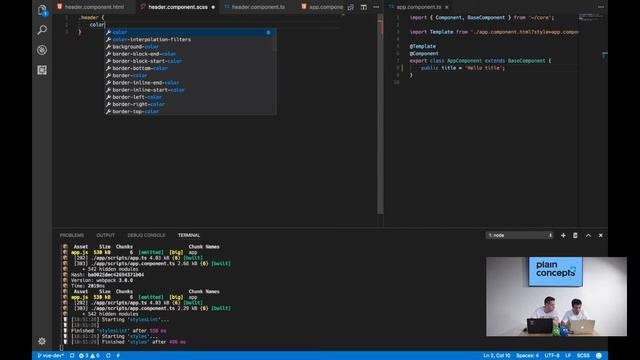Open More Actions menu of left editor group
This screenshot has width=640, height=360.
pyautogui.click(x=376, y=7)
